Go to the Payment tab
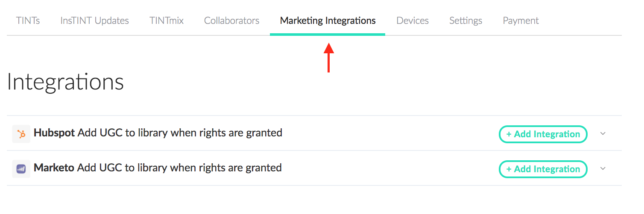The height and width of the screenshot is (214, 644). [521, 20]
